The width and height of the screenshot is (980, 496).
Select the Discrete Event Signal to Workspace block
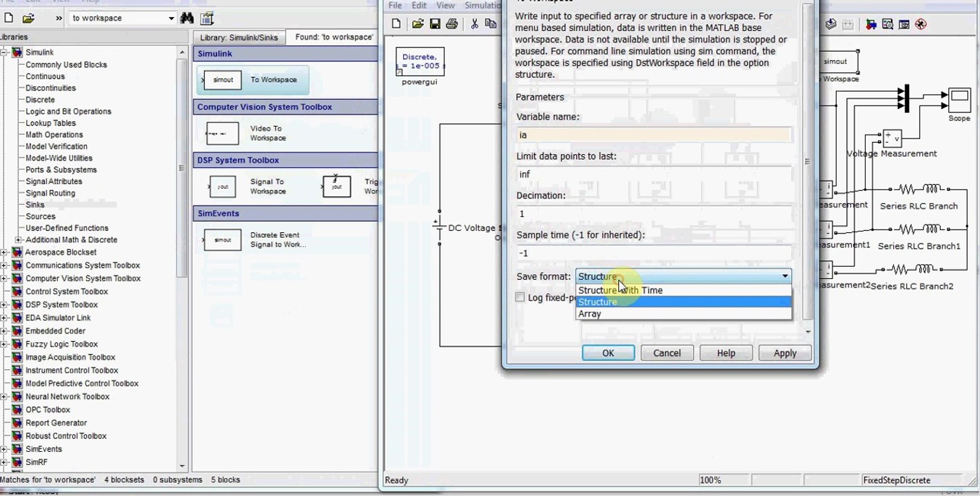[223, 240]
